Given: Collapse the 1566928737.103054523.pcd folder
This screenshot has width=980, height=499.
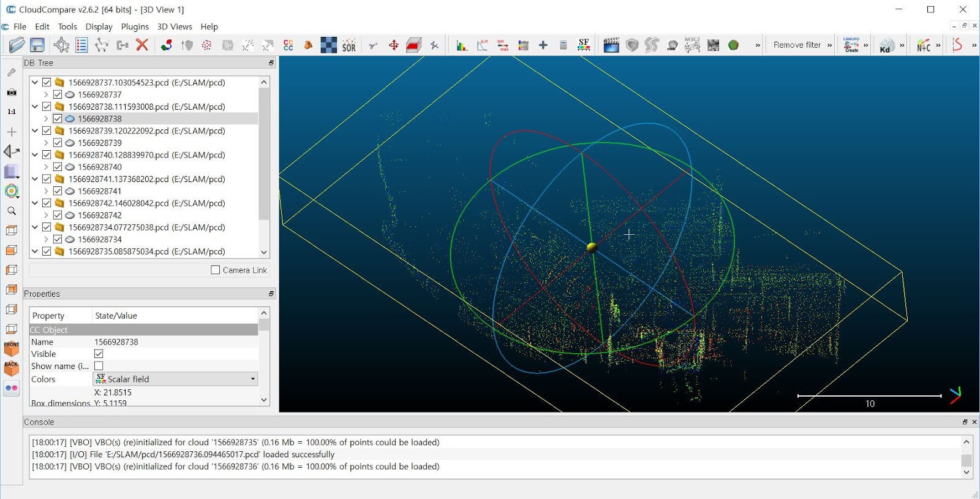Looking at the screenshot, I should pyautogui.click(x=35, y=82).
